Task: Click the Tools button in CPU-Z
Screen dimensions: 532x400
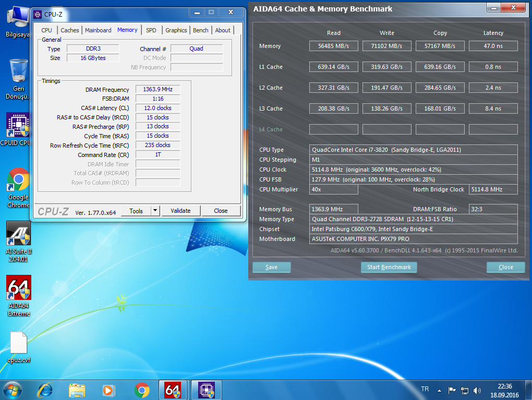Action: coord(136,211)
